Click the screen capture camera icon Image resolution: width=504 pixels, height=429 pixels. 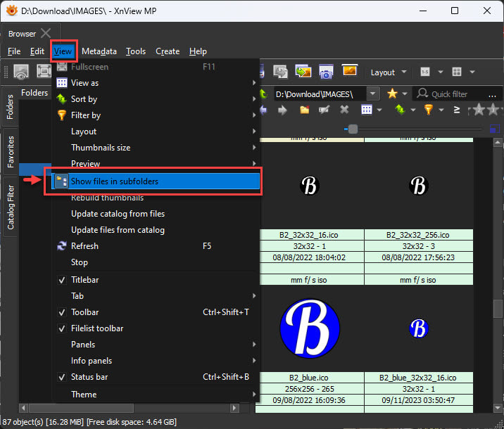tap(326, 72)
